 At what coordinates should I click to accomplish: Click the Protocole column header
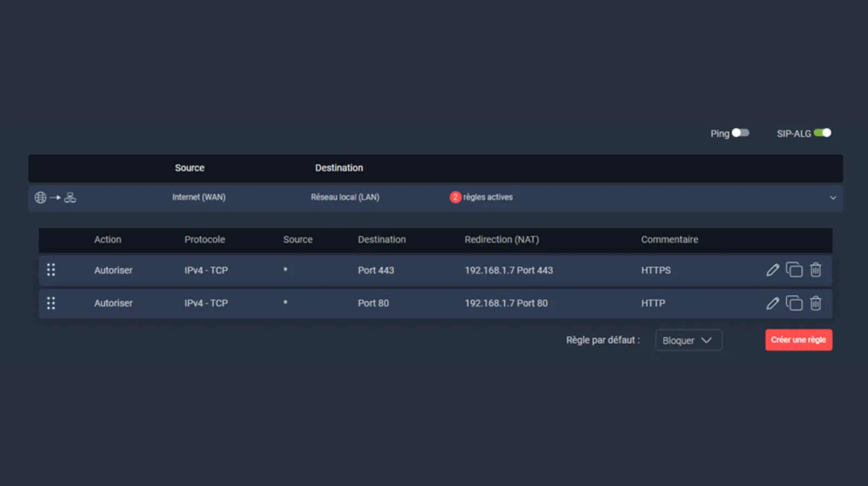pos(205,240)
